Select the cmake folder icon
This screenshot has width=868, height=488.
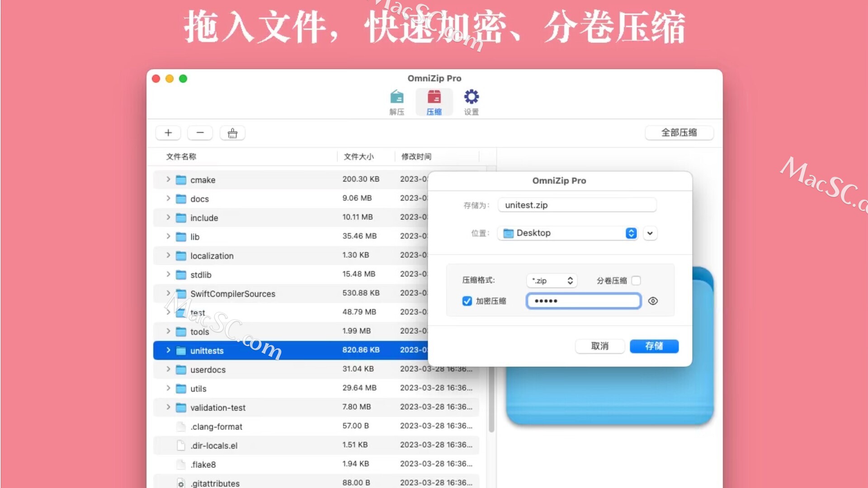tap(181, 180)
